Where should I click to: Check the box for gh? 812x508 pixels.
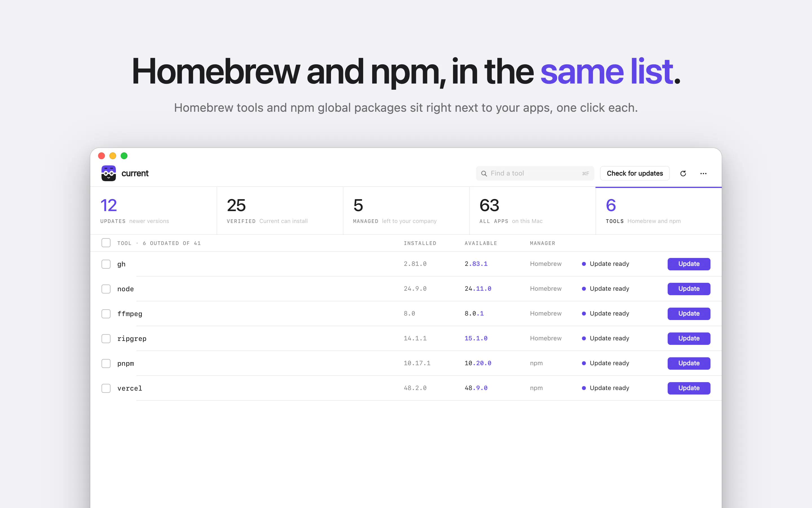106,264
